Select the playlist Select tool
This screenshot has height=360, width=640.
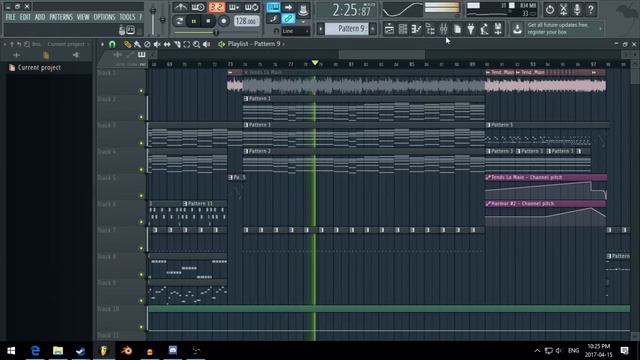pos(187,44)
